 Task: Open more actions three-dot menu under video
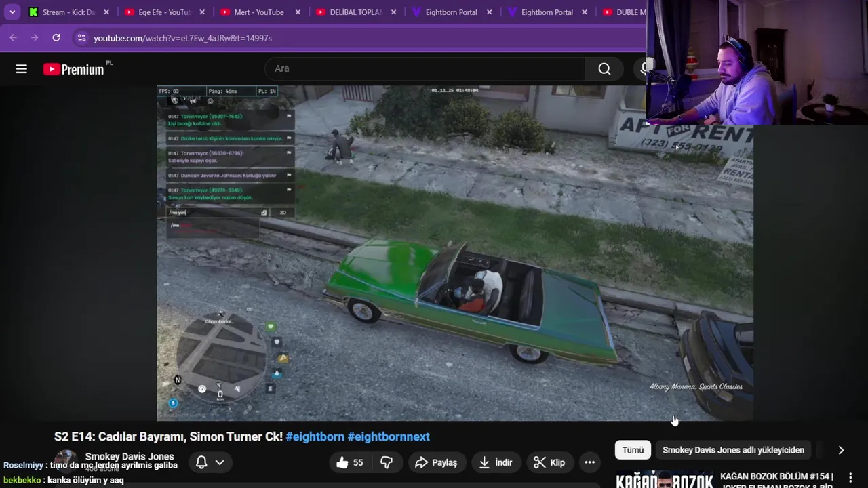[589, 462]
